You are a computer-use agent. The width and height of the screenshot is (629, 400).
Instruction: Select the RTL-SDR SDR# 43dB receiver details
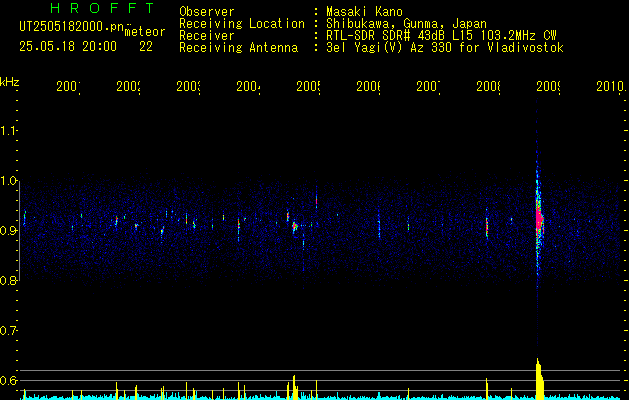pos(441,36)
